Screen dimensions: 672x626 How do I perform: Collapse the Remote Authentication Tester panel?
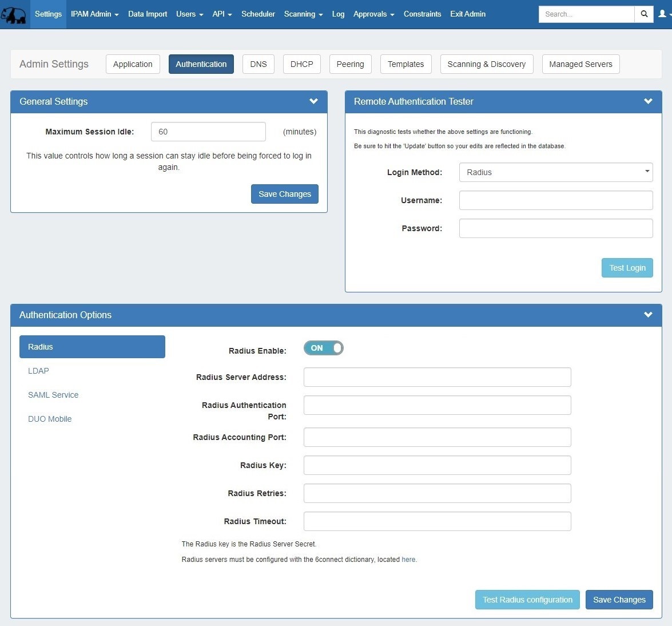click(648, 101)
